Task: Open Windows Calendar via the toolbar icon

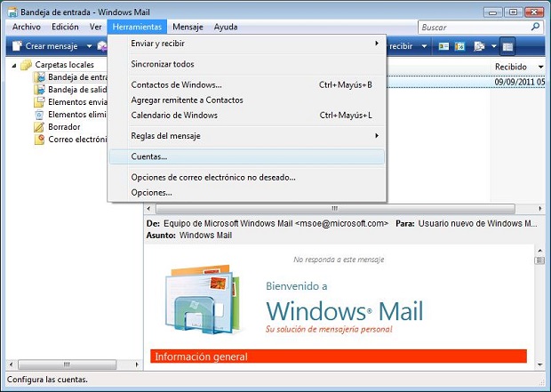Action: click(459, 46)
